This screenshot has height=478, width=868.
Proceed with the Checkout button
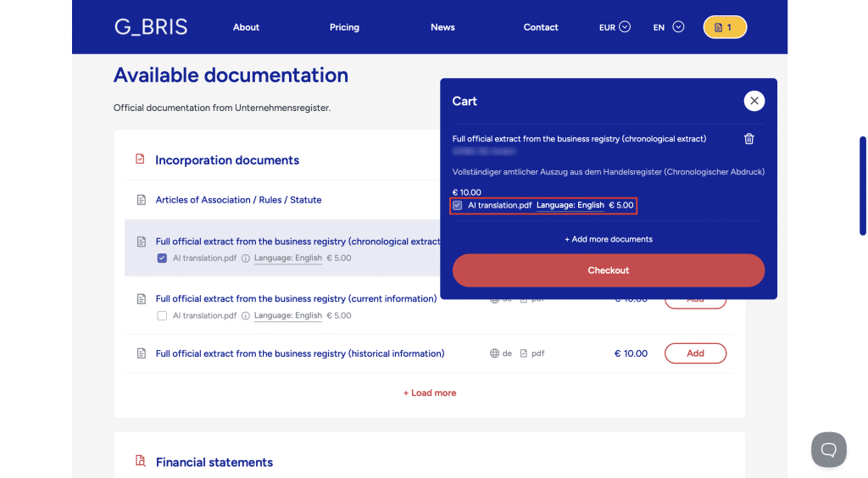[609, 270]
